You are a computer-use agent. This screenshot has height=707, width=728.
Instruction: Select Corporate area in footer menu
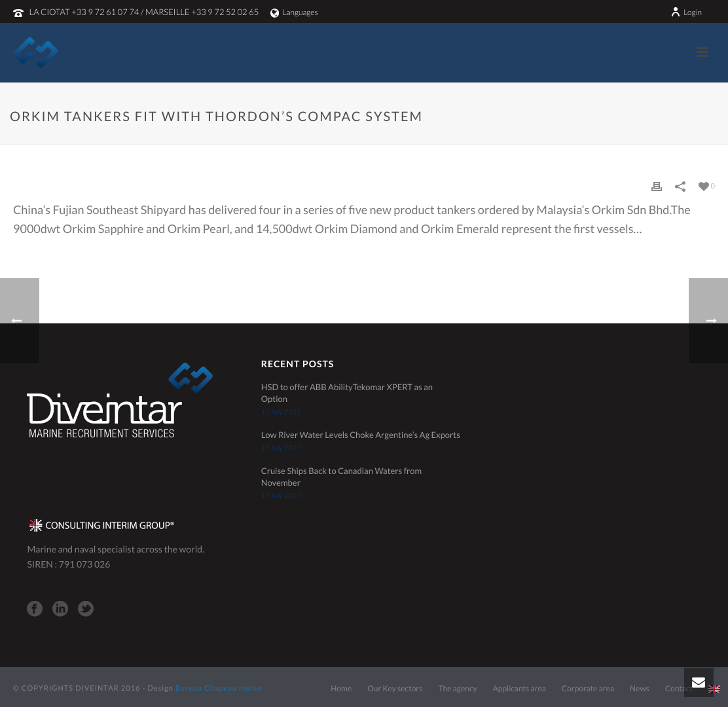coord(587,689)
